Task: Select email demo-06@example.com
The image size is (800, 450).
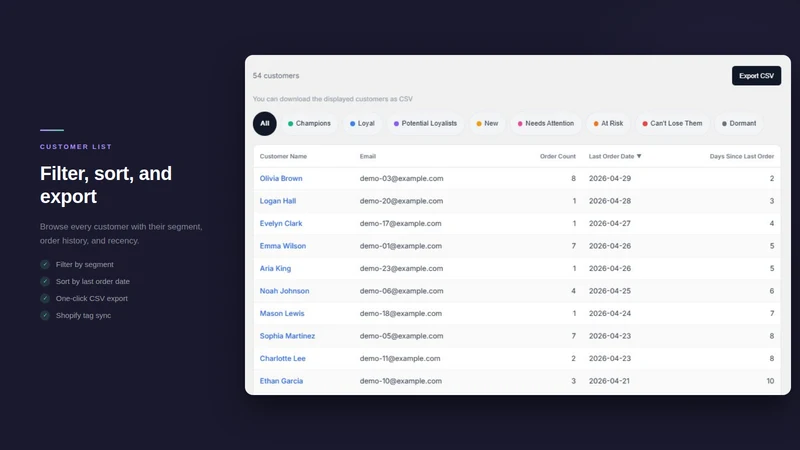Action: [402, 291]
